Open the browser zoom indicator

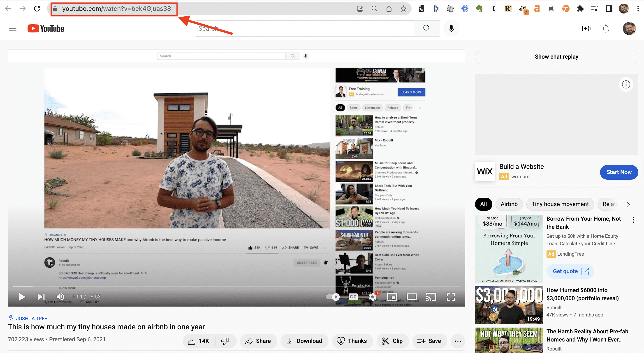pos(374,9)
